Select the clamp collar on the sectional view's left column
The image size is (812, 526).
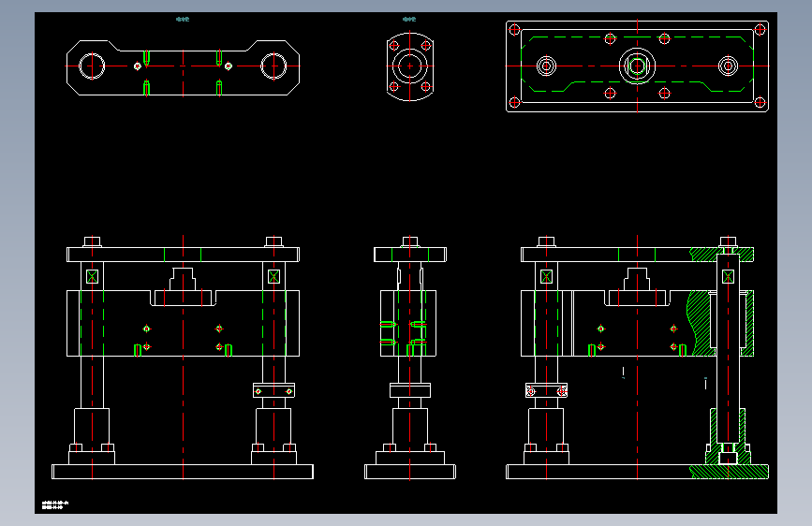(546, 390)
